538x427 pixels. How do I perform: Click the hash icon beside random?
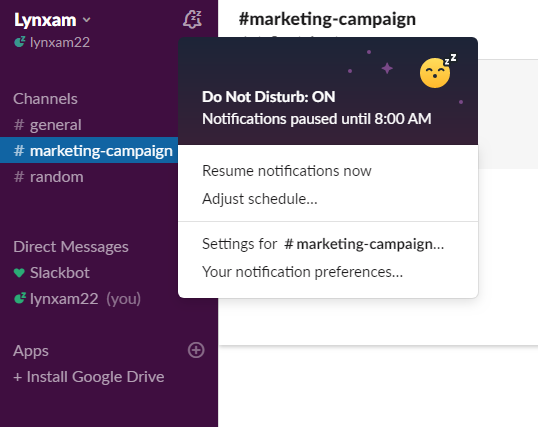pyautogui.click(x=19, y=177)
